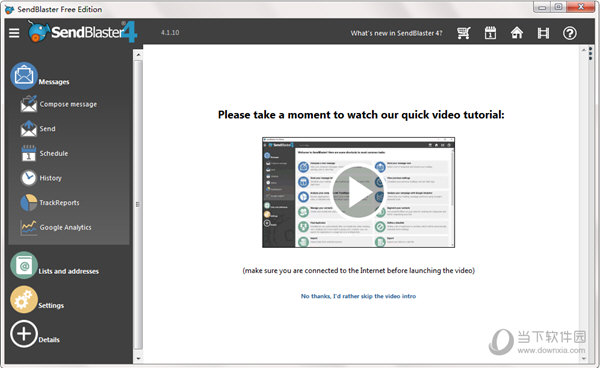Viewport: 600px width, 368px height.
Task: Click the Settings gears icon
Action: pyautogui.click(x=24, y=300)
